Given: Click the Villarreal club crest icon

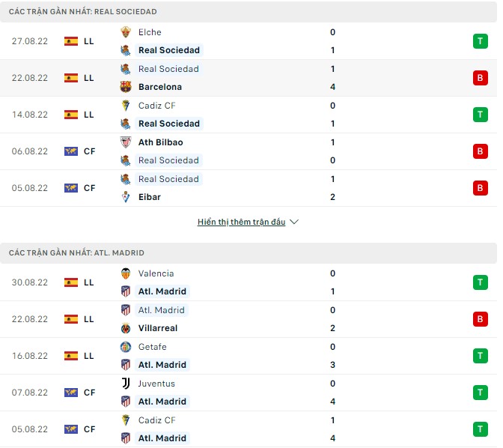Looking at the screenshot, I should (x=126, y=328).
